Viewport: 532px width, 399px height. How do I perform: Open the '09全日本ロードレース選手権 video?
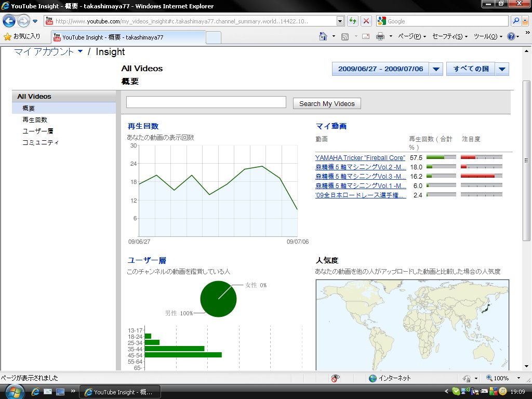[x=361, y=195]
